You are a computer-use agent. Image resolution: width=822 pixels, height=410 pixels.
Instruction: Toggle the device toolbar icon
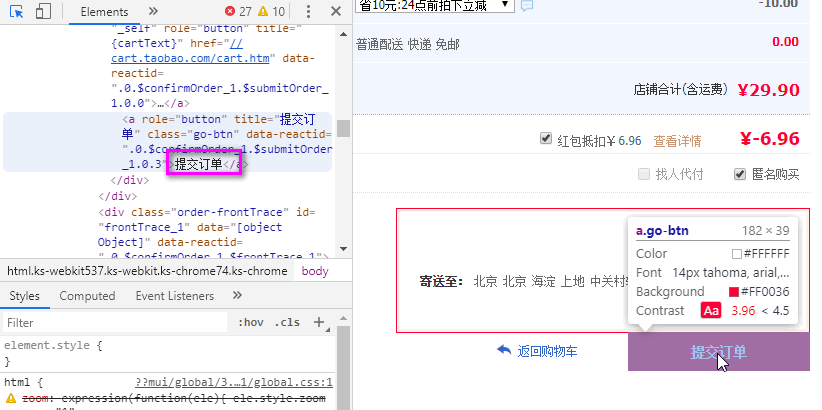coord(44,12)
